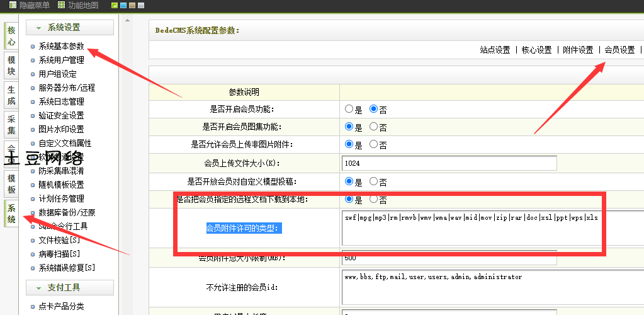The image size is (644, 315).
Task: Select 是 for 开放会员对自定义模型投稿
Action: point(349,181)
